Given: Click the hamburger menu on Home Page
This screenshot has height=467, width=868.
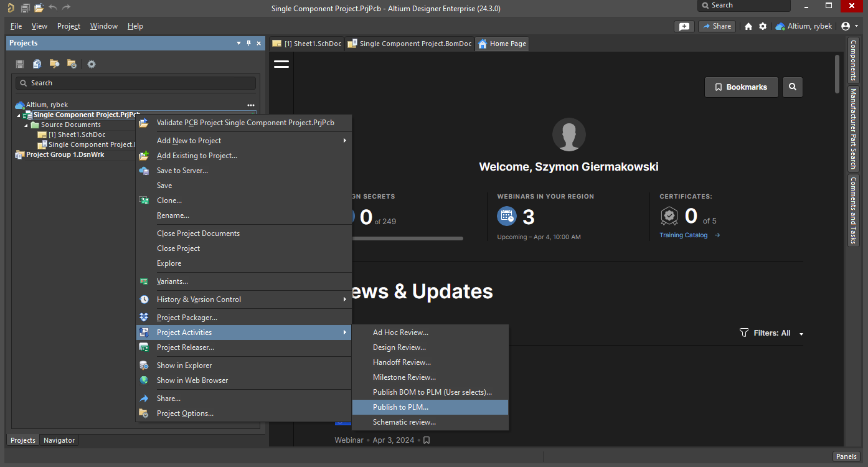Looking at the screenshot, I should coord(281,64).
